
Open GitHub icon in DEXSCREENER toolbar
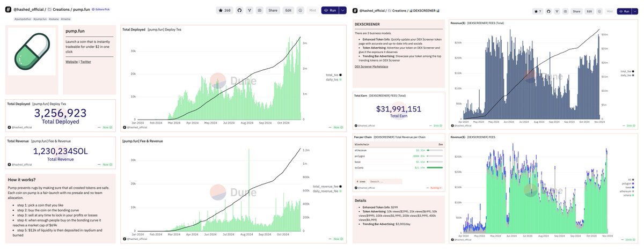(550, 11)
